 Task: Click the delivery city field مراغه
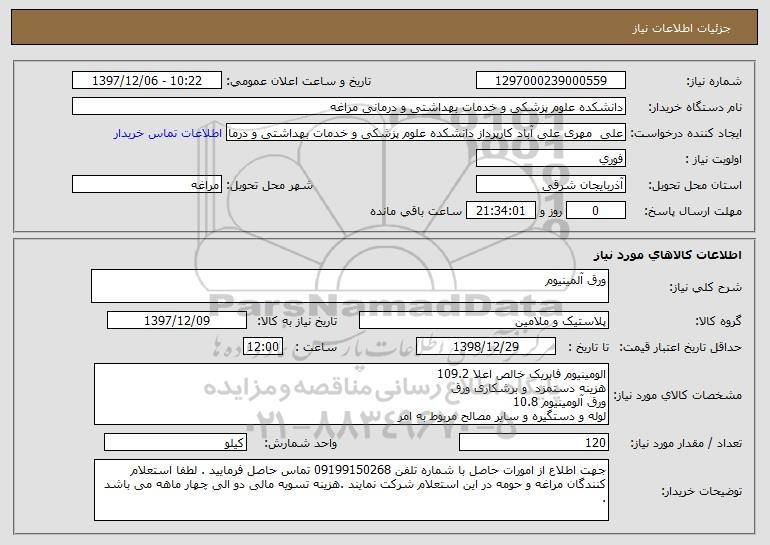[147, 185]
